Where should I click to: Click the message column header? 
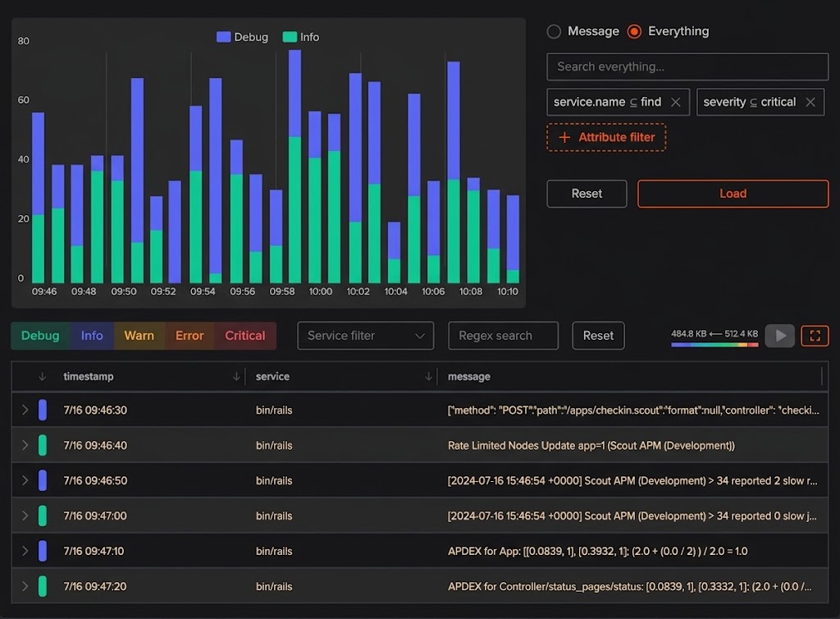[468, 376]
